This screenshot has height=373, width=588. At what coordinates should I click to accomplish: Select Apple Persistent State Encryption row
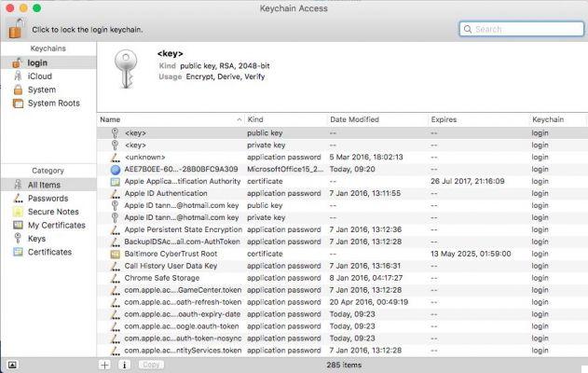coord(342,229)
